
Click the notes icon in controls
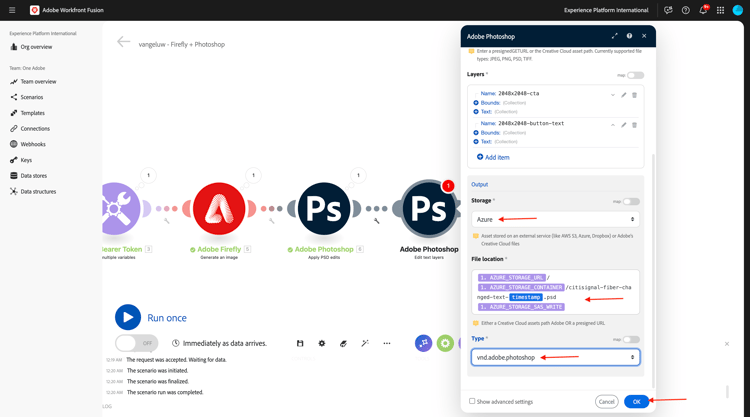click(343, 343)
